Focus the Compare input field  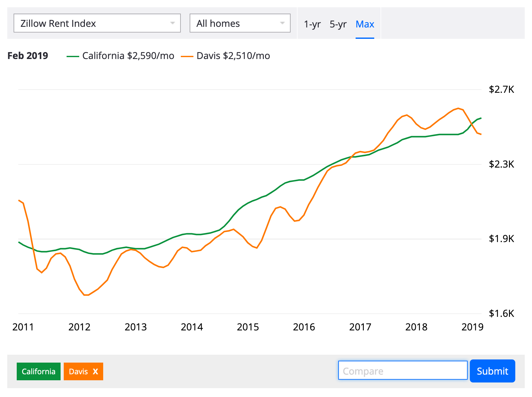pyautogui.click(x=403, y=371)
